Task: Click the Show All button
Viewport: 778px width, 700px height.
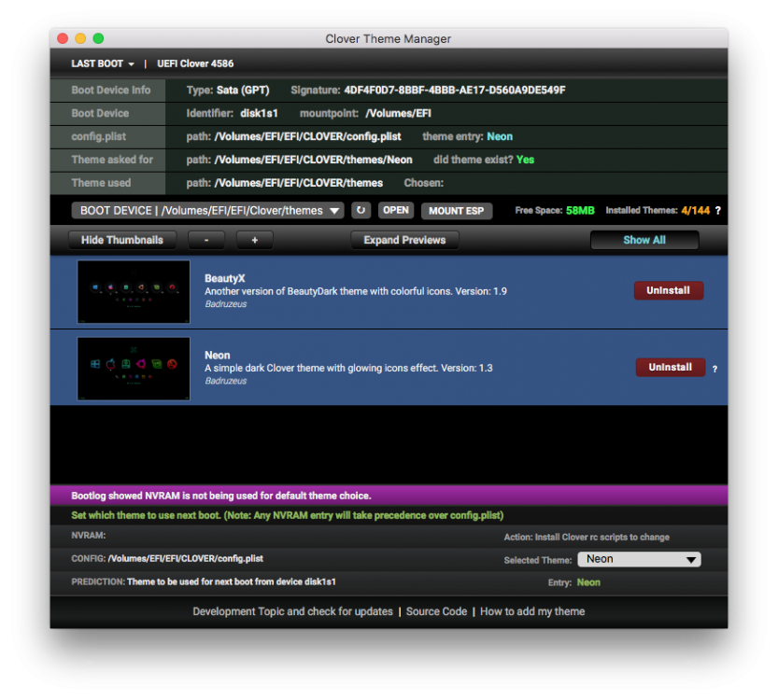Action: tap(644, 240)
